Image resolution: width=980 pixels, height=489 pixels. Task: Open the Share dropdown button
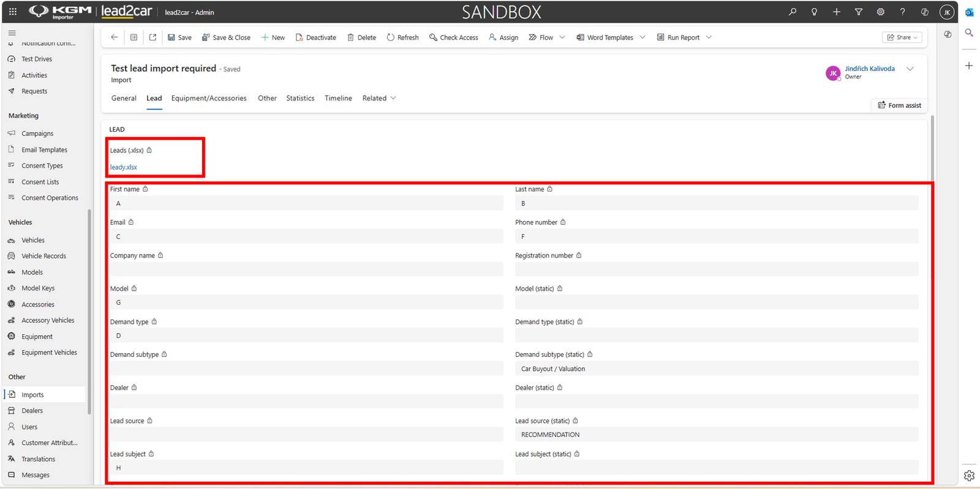902,37
